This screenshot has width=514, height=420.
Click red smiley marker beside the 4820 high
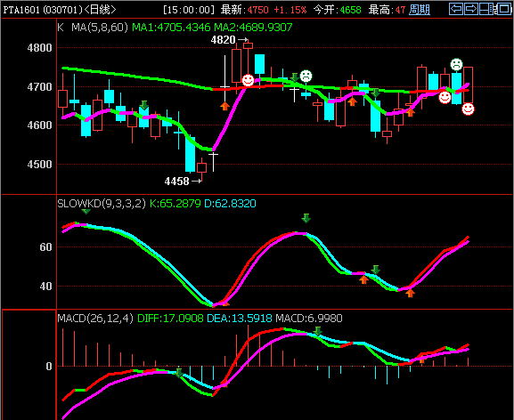tap(248, 80)
